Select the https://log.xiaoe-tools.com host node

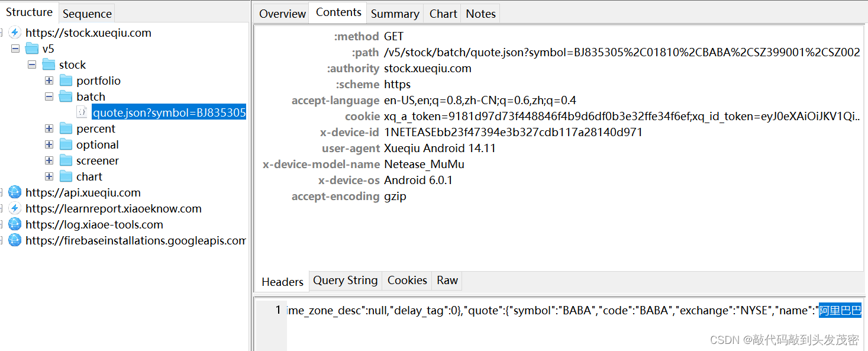pos(94,224)
